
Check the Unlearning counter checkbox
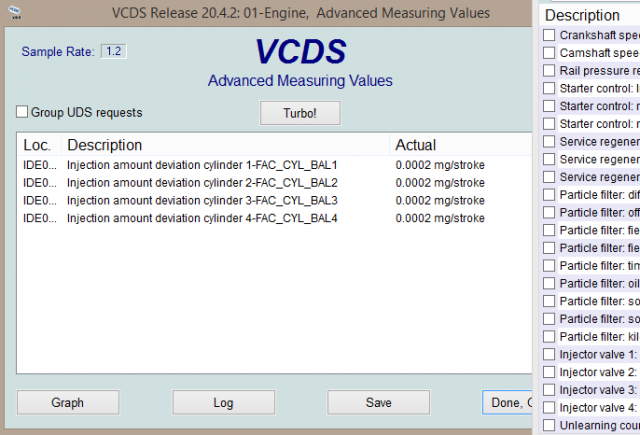549,425
